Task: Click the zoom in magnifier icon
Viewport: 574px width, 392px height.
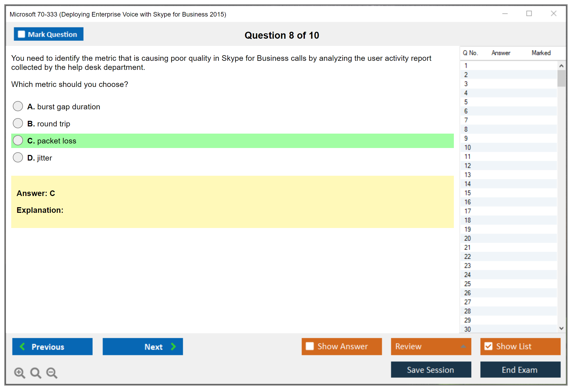Action: pos(19,373)
